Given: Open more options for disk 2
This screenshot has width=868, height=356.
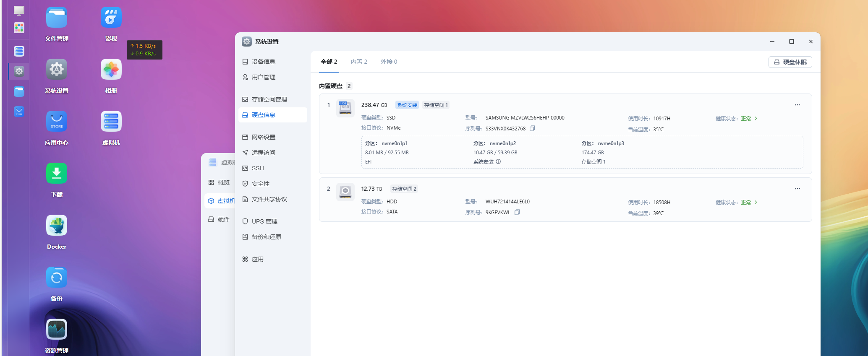Looking at the screenshot, I should tap(797, 189).
